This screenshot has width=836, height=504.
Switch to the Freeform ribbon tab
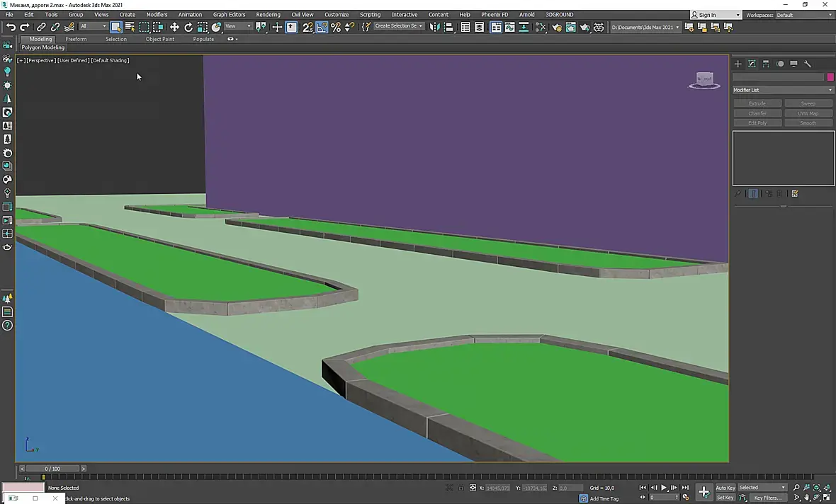[76, 39]
